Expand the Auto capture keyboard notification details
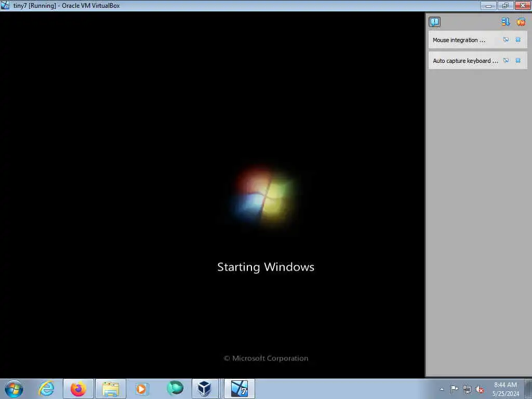The width and height of the screenshot is (532, 399). pyautogui.click(x=506, y=60)
